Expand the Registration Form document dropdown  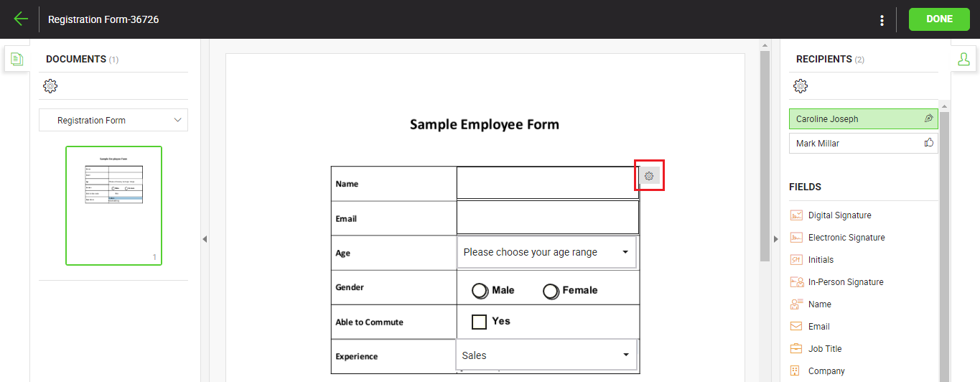(113, 121)
